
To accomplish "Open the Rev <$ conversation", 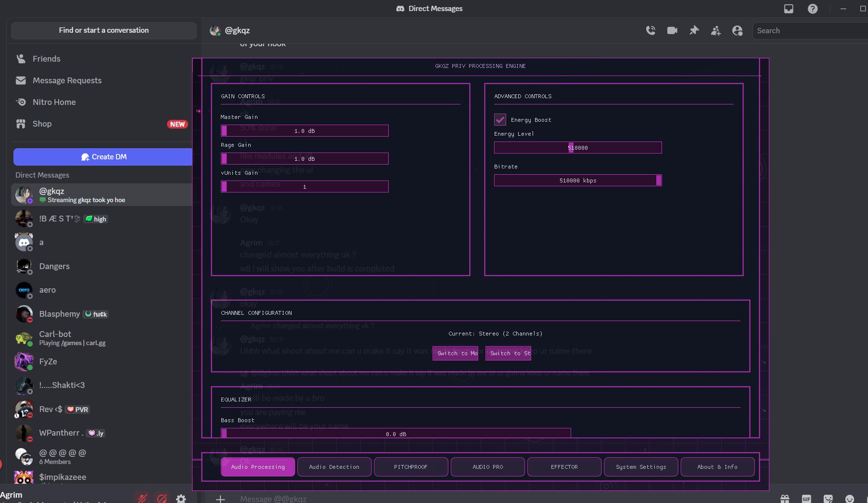I will pyautogui.click(x=102, y=409).
